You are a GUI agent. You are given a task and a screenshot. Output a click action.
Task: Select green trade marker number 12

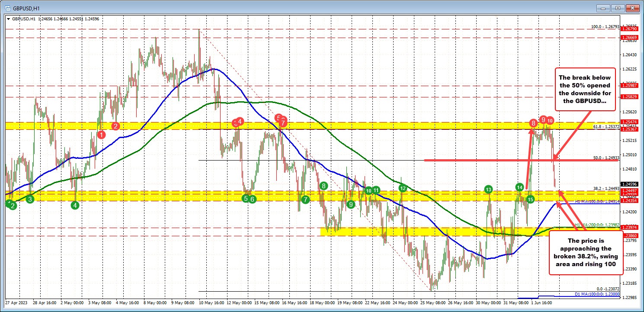coord(403,188)
